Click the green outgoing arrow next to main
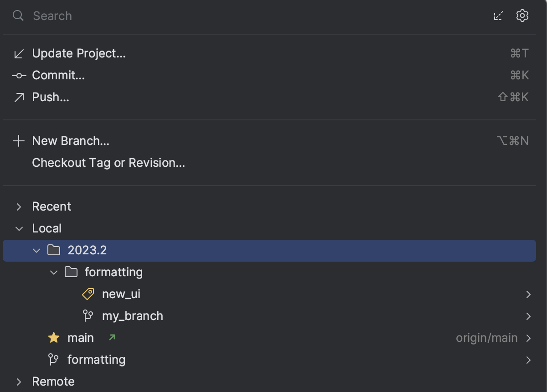This screenshot has width=547, height=392. [x=111, y=337]
